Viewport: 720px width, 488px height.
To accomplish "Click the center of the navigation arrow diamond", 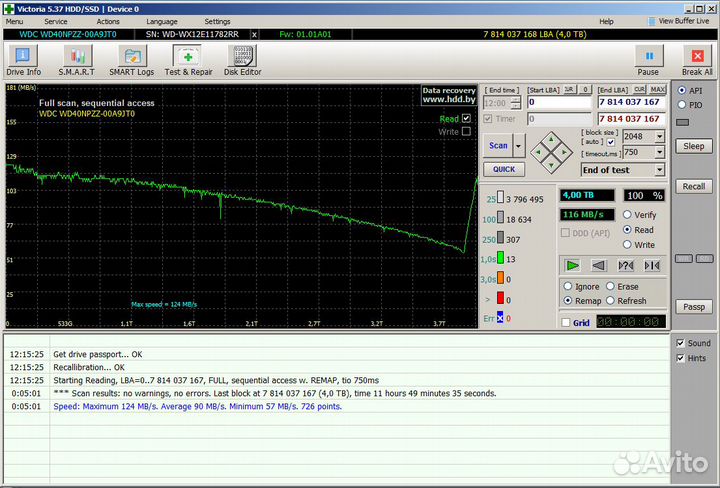I will [549, 152].
